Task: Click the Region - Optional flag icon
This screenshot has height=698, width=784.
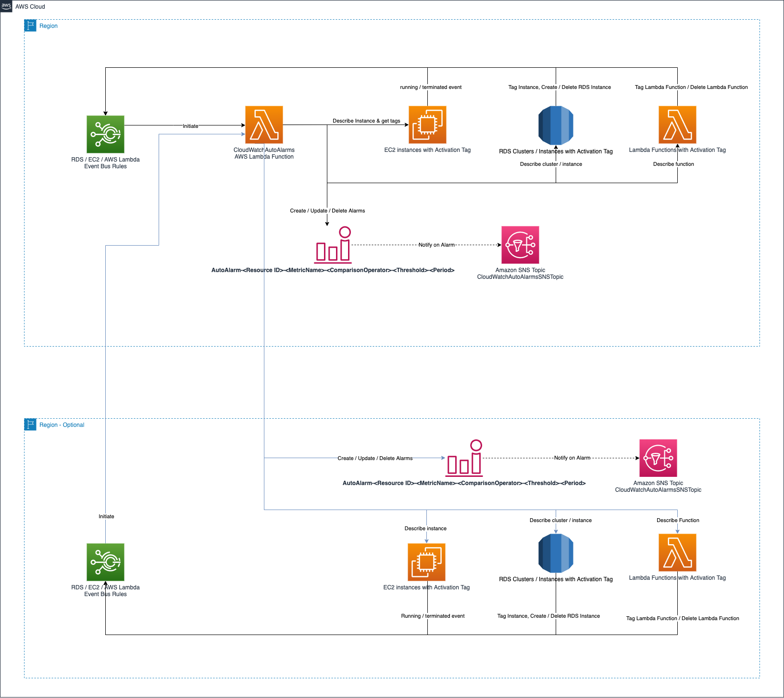Action: [x=30, y=424]
